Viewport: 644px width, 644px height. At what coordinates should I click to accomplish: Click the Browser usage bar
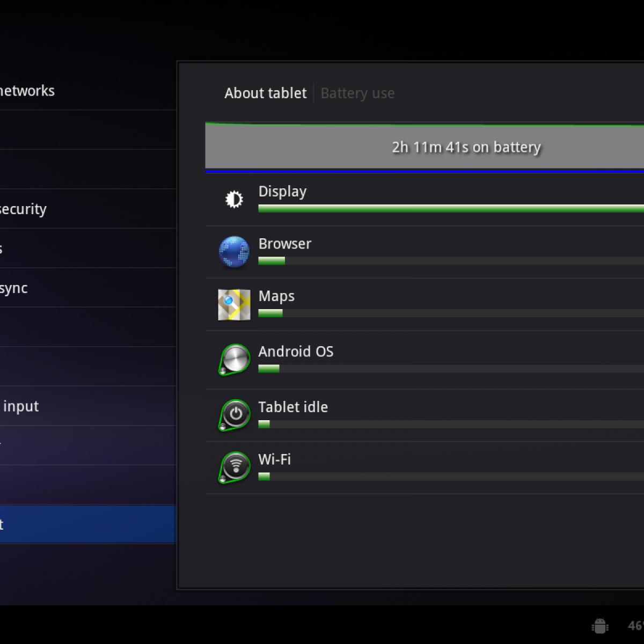pyautogui.click(x=451, y=261)
